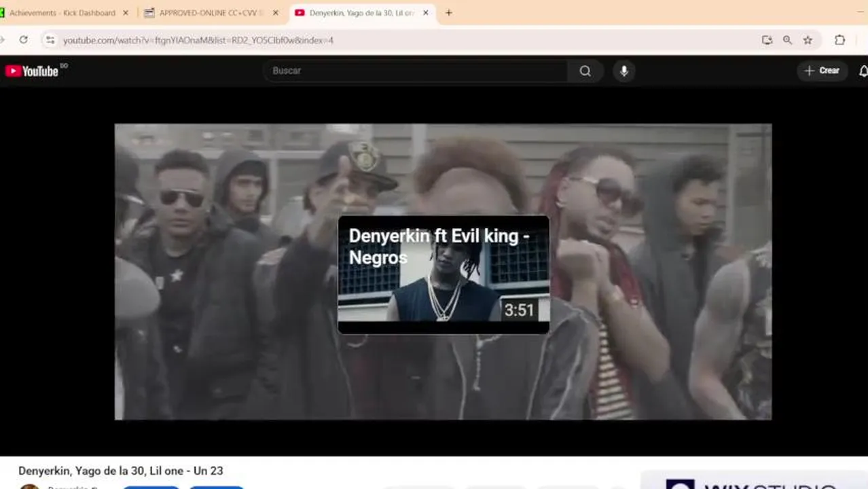The width and height of the screenshot is (868, 489).
Task: Close the Denyerkin YouTube tab
Action: pyautogui.click(x=426, y=13)
